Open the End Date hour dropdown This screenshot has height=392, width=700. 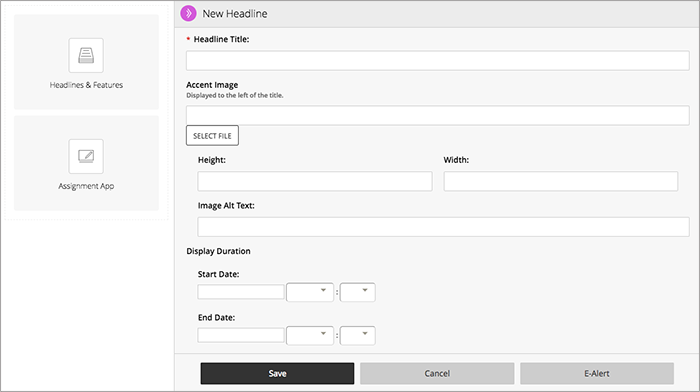point(310,335)
